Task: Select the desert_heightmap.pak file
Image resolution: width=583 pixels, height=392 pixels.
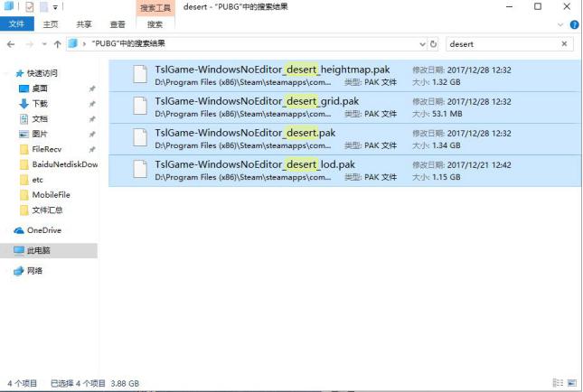Action: [344, 76]
